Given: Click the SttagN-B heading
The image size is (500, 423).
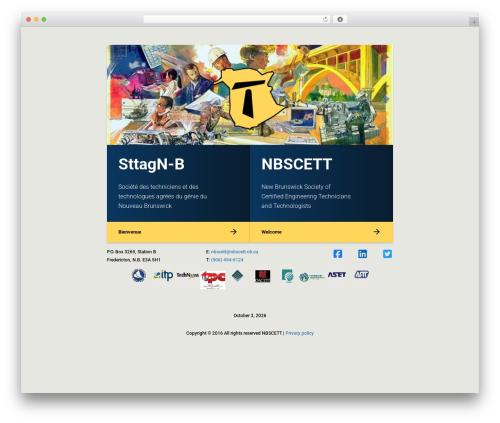Looking at the screenshot, I should [x=151, y=164].
